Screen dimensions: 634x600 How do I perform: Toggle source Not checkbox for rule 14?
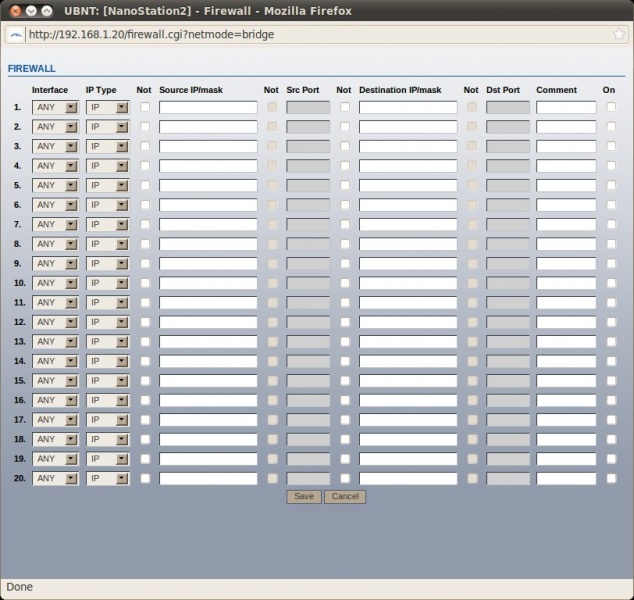click(145, 361)
